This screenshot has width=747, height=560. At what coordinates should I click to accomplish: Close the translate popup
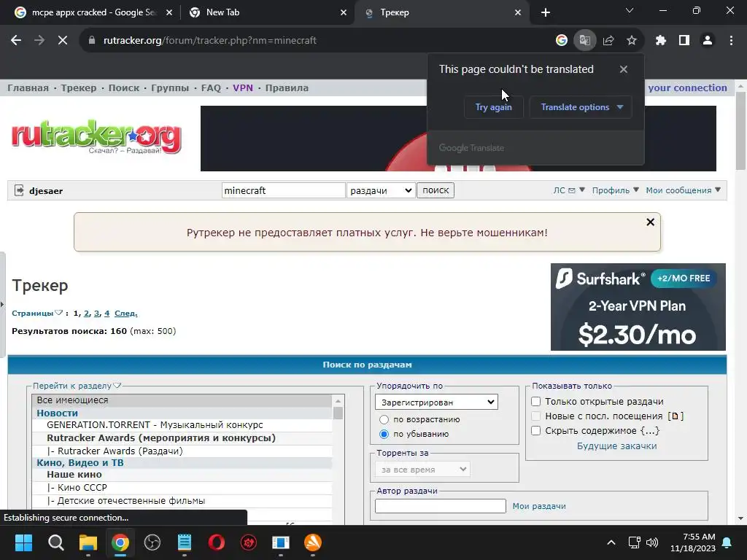(x=624, y=69)
